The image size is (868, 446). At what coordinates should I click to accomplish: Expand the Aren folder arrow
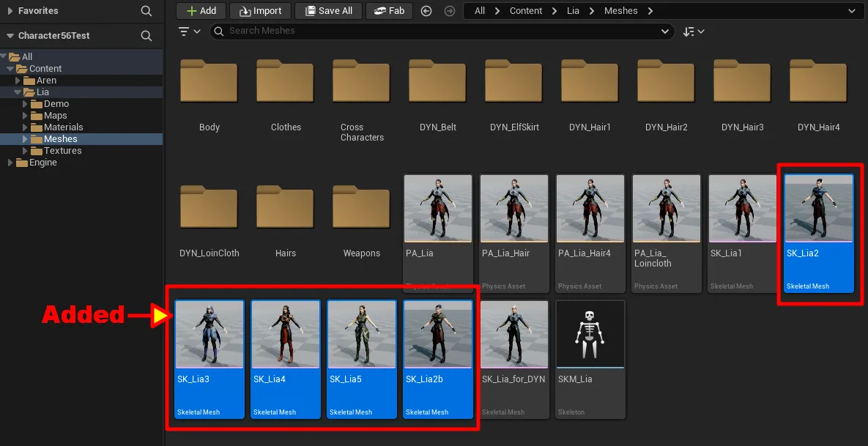pyautogui.click(x=18, y=81)
